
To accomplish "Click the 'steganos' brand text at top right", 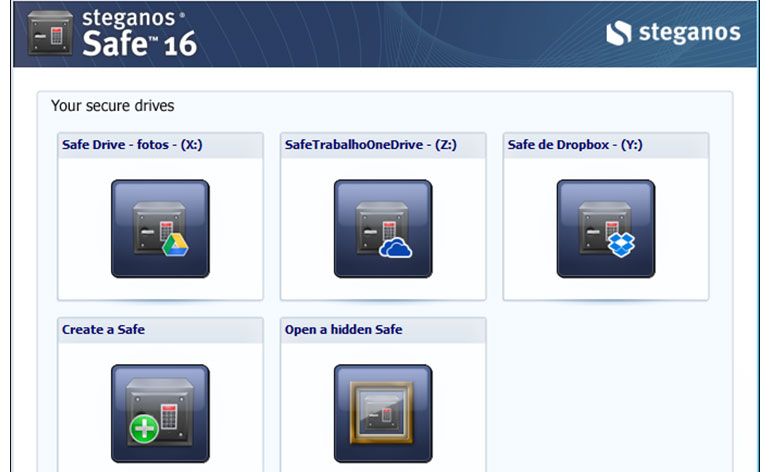I will click(688, 33).
